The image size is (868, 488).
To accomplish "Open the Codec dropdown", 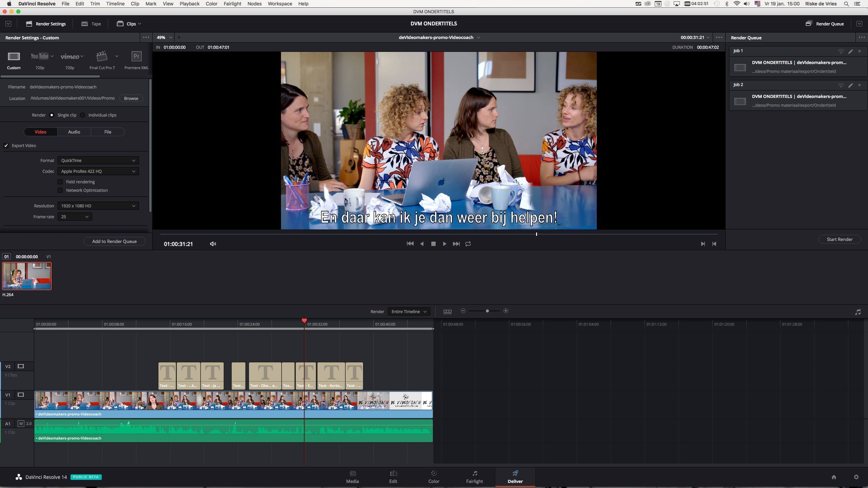I will pos(98,171).
